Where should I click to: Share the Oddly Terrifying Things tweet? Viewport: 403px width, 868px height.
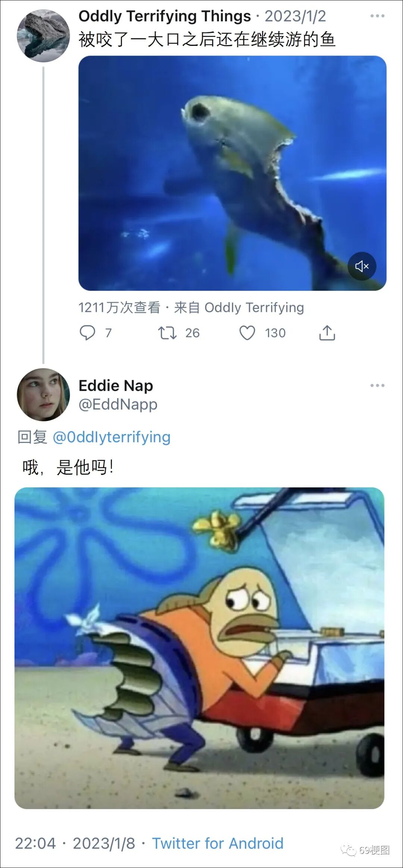[x=327, y=332]
